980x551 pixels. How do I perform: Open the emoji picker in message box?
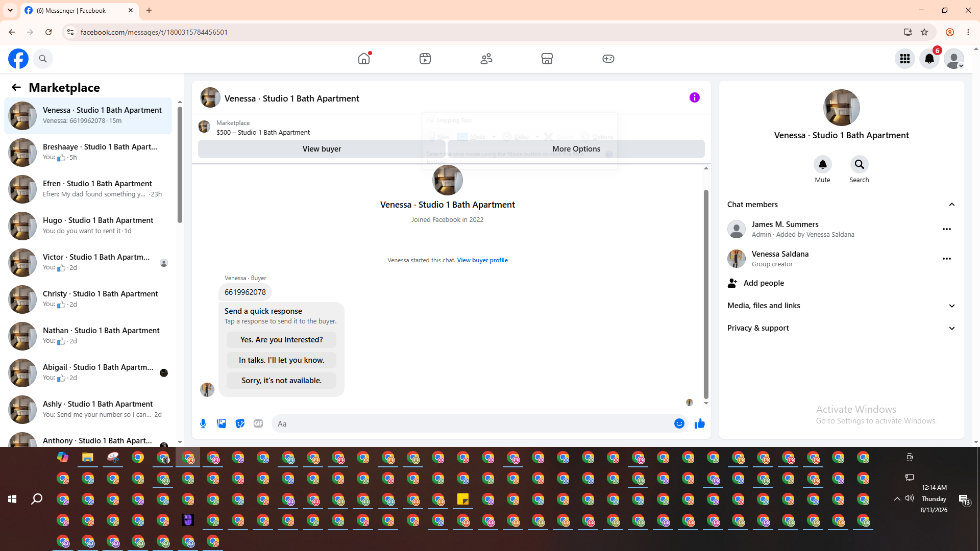click(x=679, y=423)
